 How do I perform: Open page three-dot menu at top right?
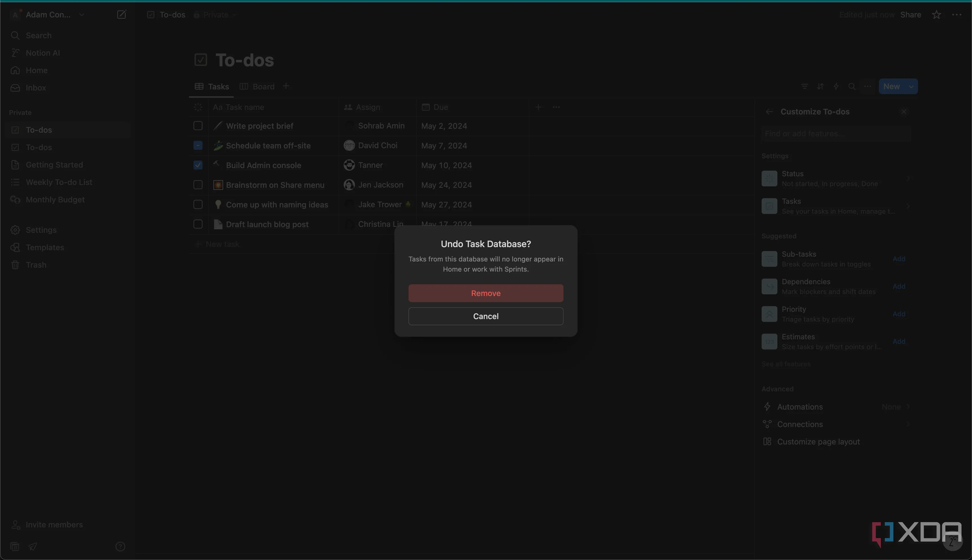pyautogui.click(x=957, y=15)
